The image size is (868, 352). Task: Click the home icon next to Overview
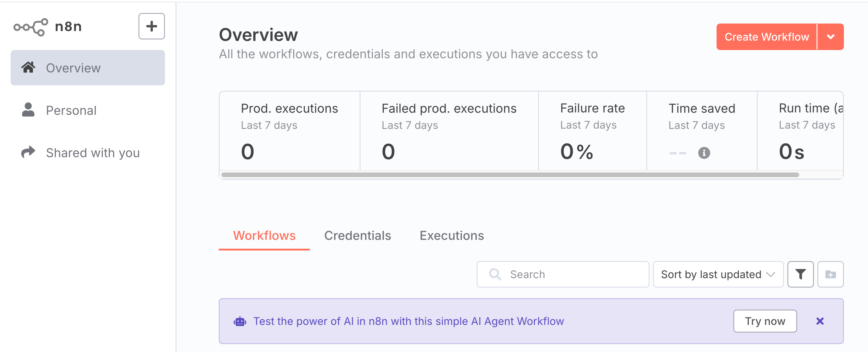(28, 67)
